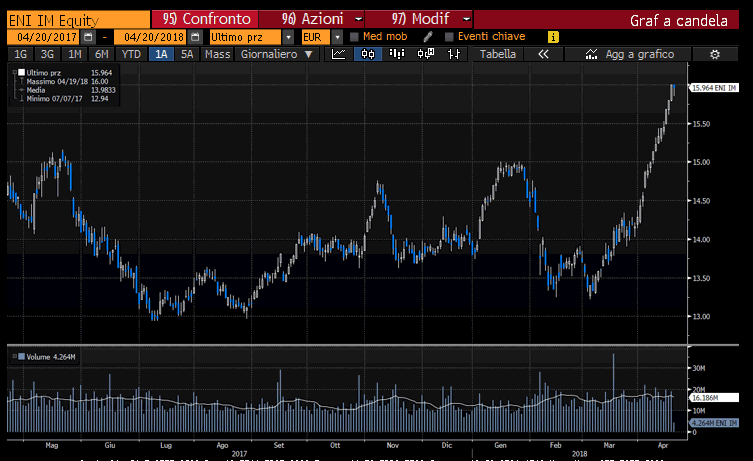Select the 1G time range tab

tap(21, 54)
